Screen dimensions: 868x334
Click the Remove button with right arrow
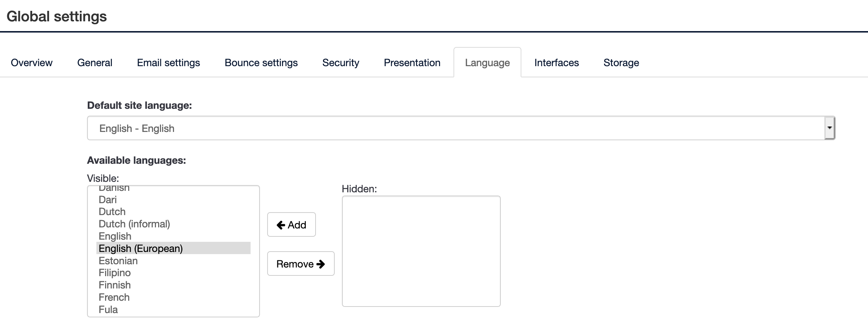(300, 264)
